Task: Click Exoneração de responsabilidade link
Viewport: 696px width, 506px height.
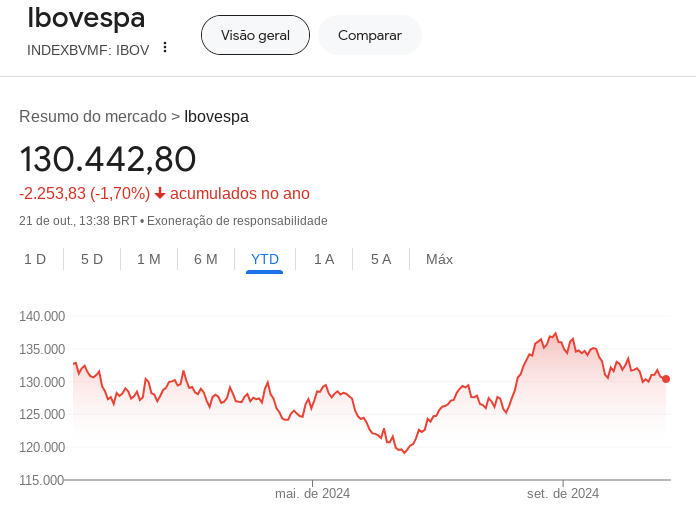Action: coord(237,221)
